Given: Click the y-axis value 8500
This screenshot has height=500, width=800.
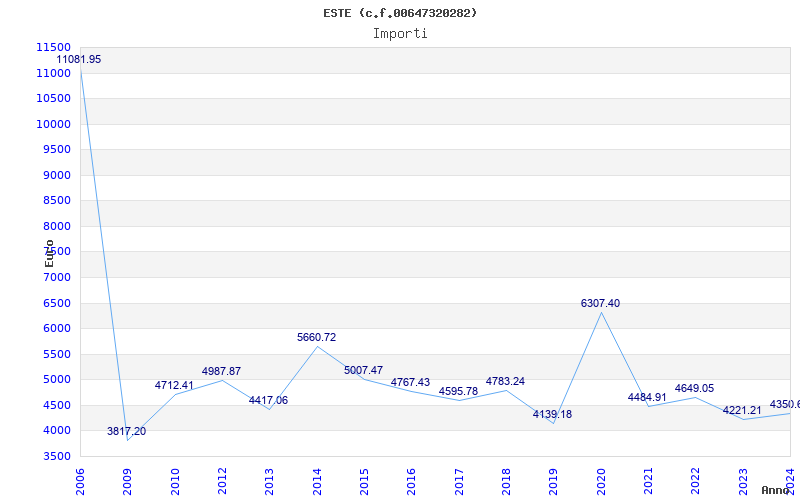Looking at the screenshot, I should [x=57, y=201].
